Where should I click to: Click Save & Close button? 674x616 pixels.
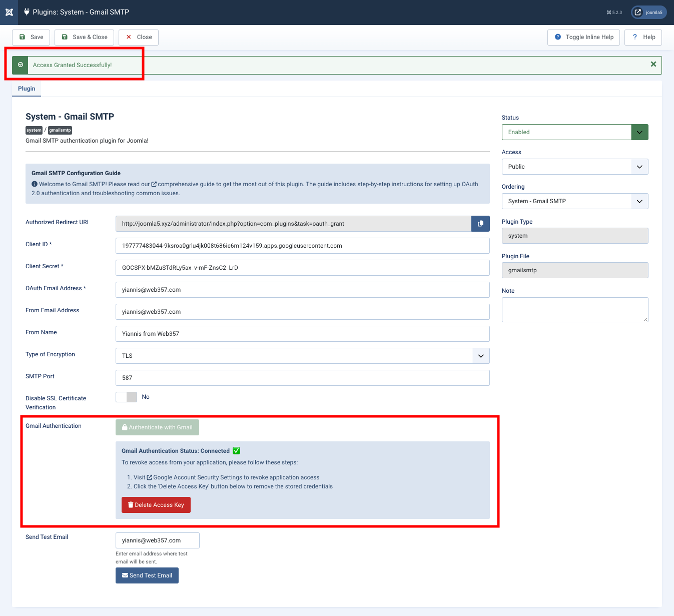point(85,37)
